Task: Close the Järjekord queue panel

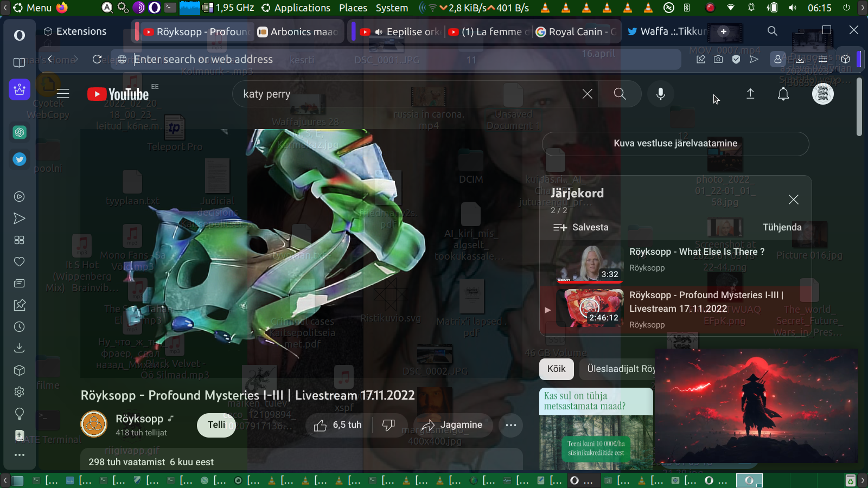Action: coord(793,200)
